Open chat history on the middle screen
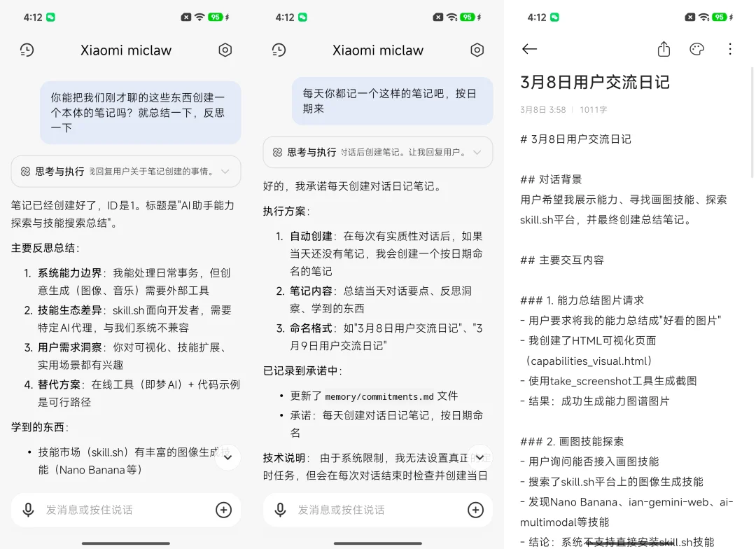756x549 pixels. coord(279,50)
